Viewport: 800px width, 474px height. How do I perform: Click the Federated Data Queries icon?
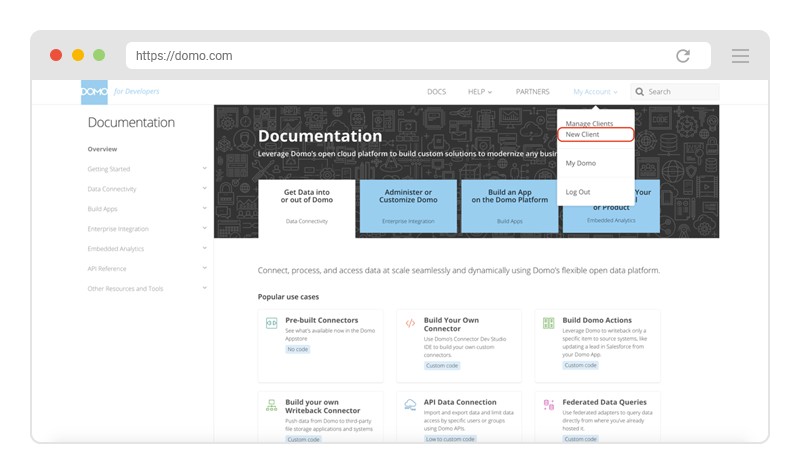(x=548, y=405)
